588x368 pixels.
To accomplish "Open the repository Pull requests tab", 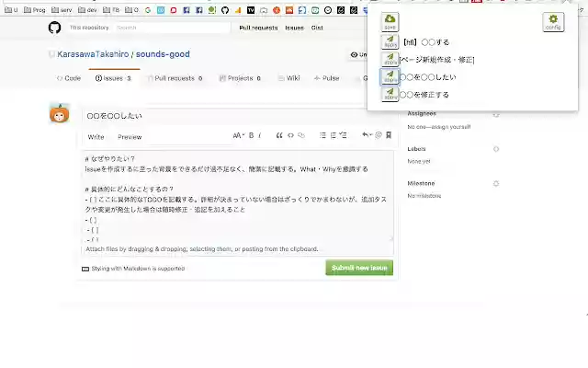I will click(x=175, y=78).
